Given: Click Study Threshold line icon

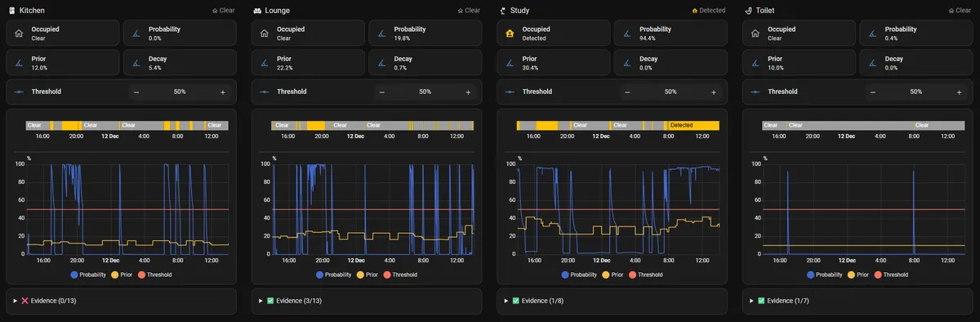Looking at the screenshot, I should tap(510, 92).
